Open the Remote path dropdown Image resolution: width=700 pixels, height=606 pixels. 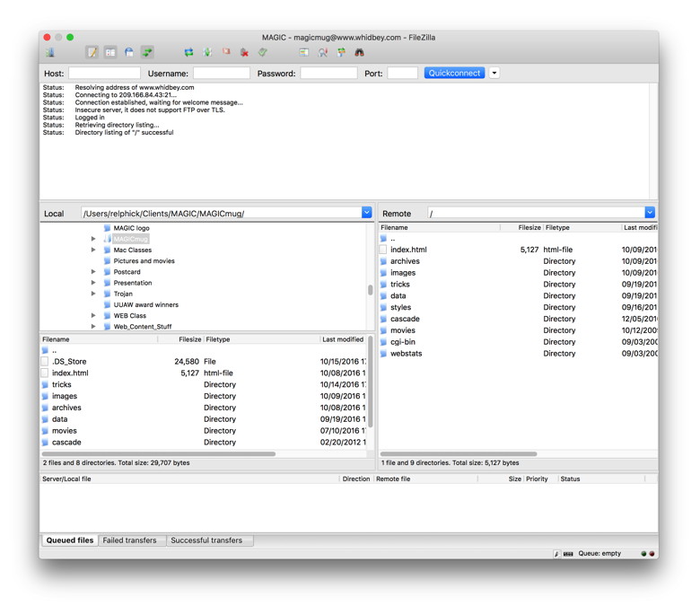650,213
